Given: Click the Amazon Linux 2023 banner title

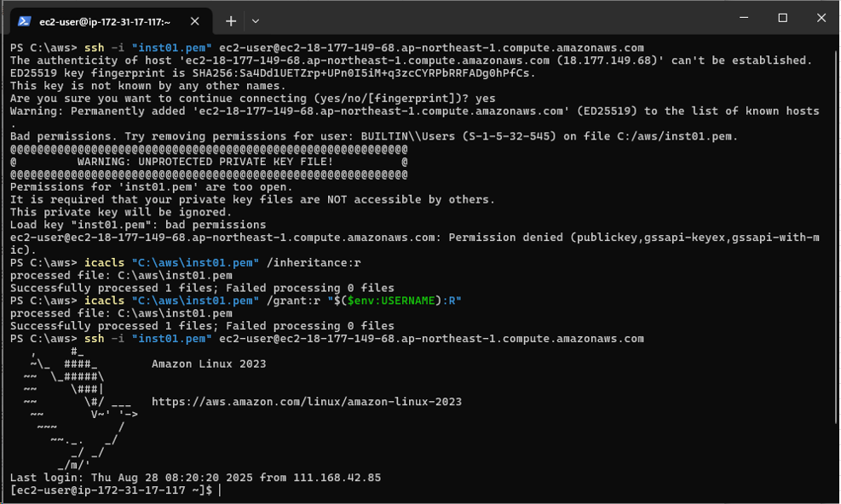Looking at the screenshot, I should pos(209,364).
